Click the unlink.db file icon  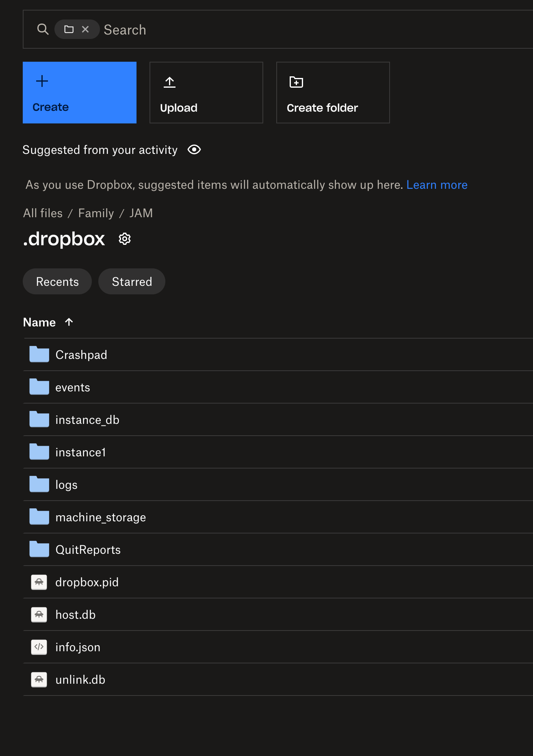(39, 680)
